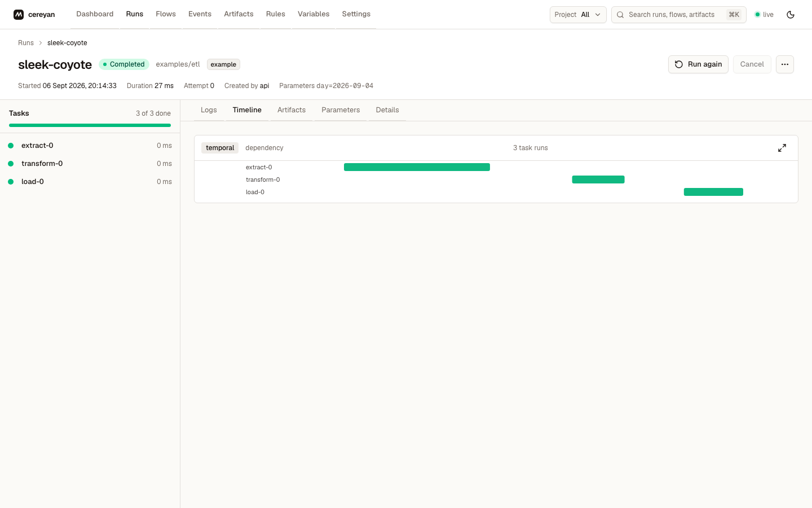Viewport: 812px width, 508px height.
Task: Open the Flows nav item
Action: point(166,14)
